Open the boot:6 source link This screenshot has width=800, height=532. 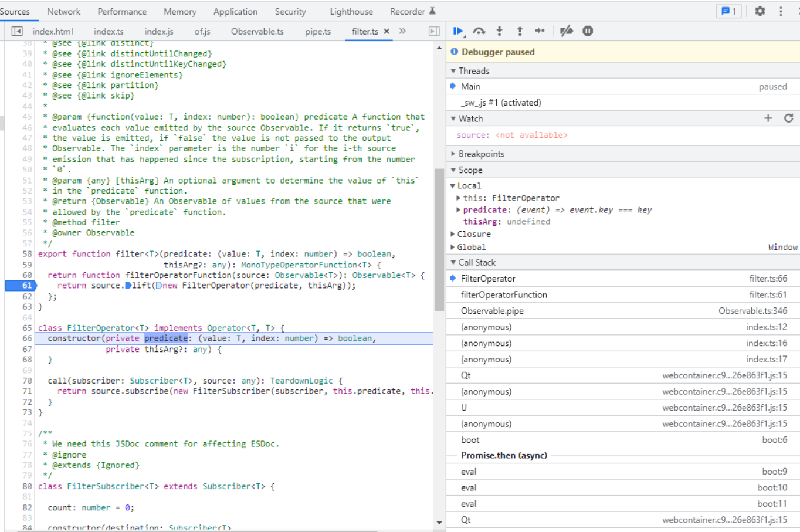tap(774, 440)
